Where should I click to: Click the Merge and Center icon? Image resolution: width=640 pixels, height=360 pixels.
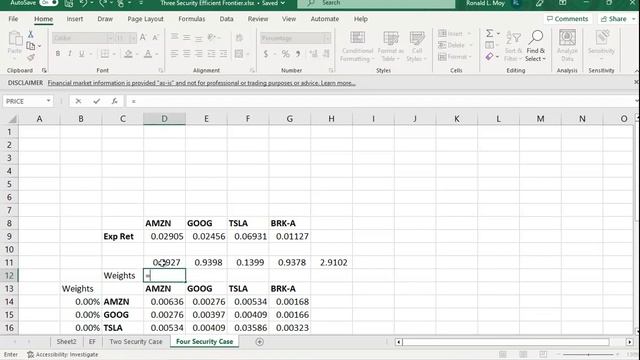point(239,54)
